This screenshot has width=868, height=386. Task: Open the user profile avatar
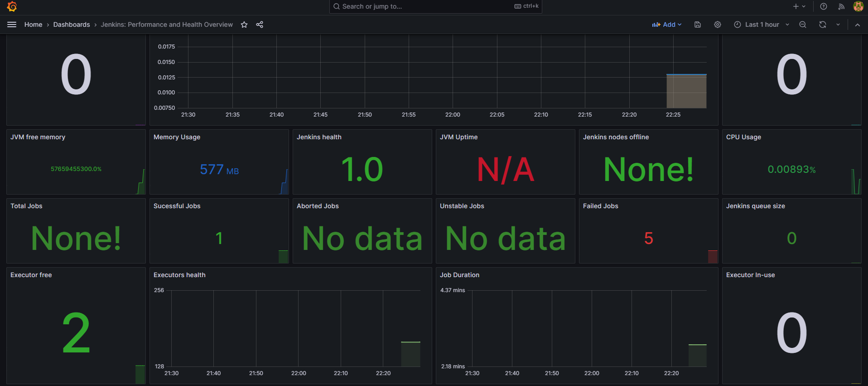tap(858, 6)
